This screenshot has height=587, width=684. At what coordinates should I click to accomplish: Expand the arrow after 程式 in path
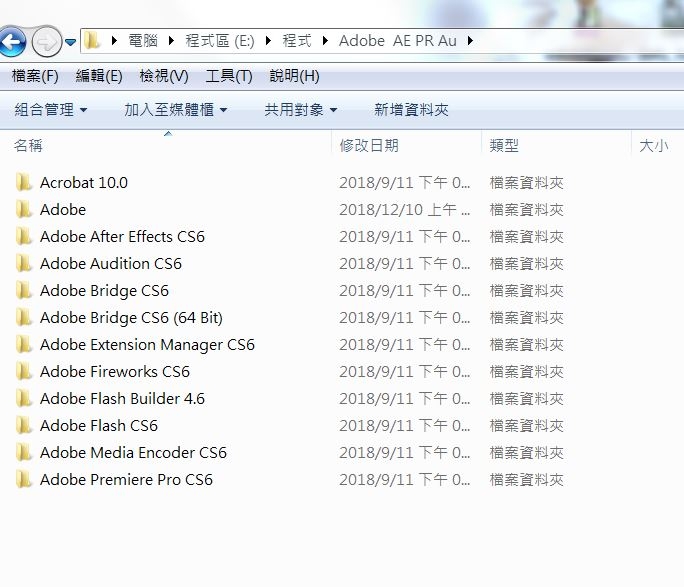325,41
